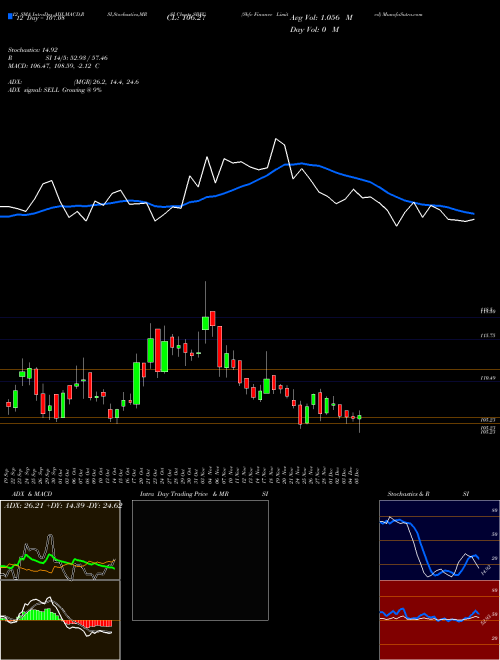
Task: Open the ADX indicator chart thumbnail
Action: (x=60, y=540)
